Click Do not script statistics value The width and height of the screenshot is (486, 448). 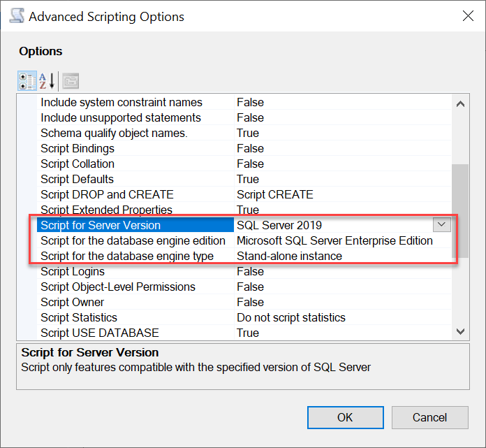click(291, 317)
